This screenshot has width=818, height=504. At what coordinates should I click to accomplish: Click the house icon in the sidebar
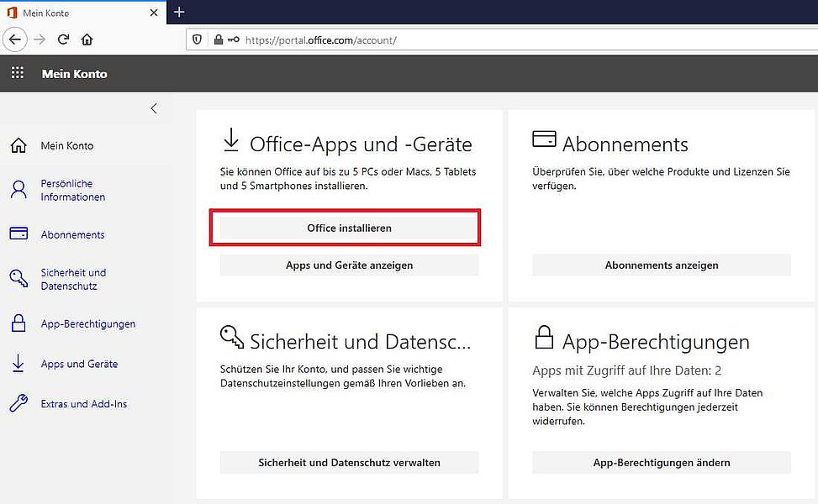coord(18,145)
